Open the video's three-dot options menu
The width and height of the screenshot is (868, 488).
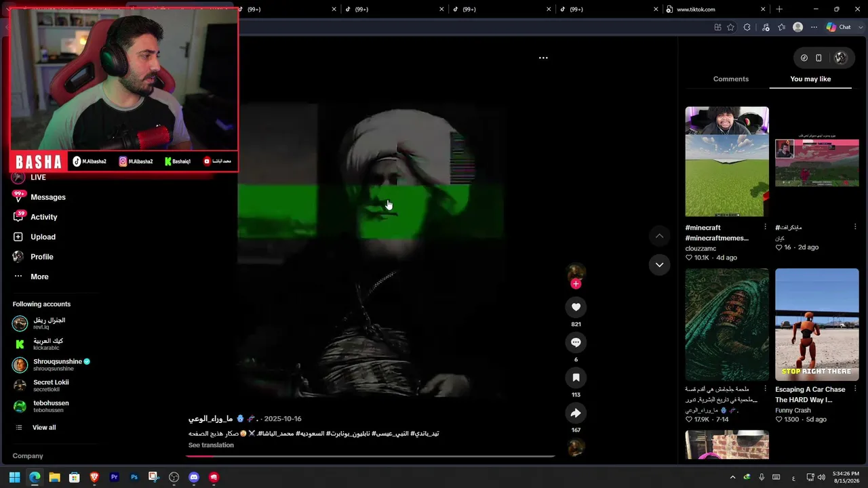click(543, 58)
